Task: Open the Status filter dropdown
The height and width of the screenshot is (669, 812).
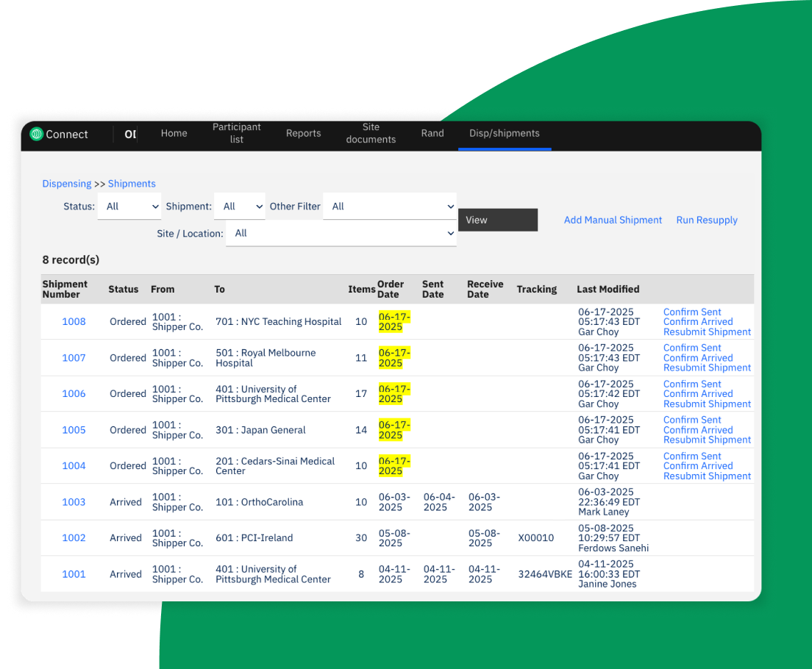Action: (x=129, y=207)
